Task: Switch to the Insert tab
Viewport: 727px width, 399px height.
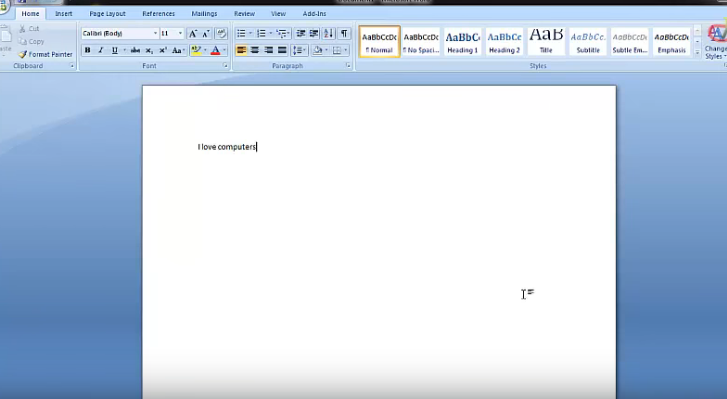Action: tap(64, 14)
